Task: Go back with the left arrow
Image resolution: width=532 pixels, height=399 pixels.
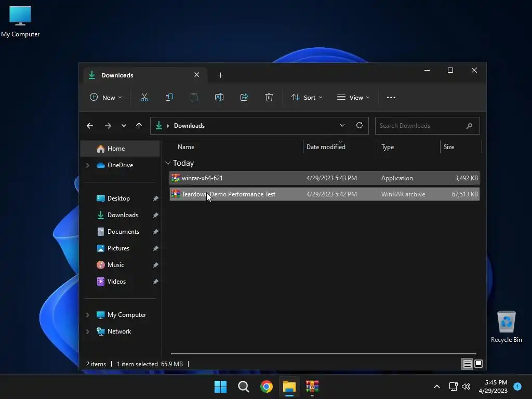Action: tap(90, 126)
